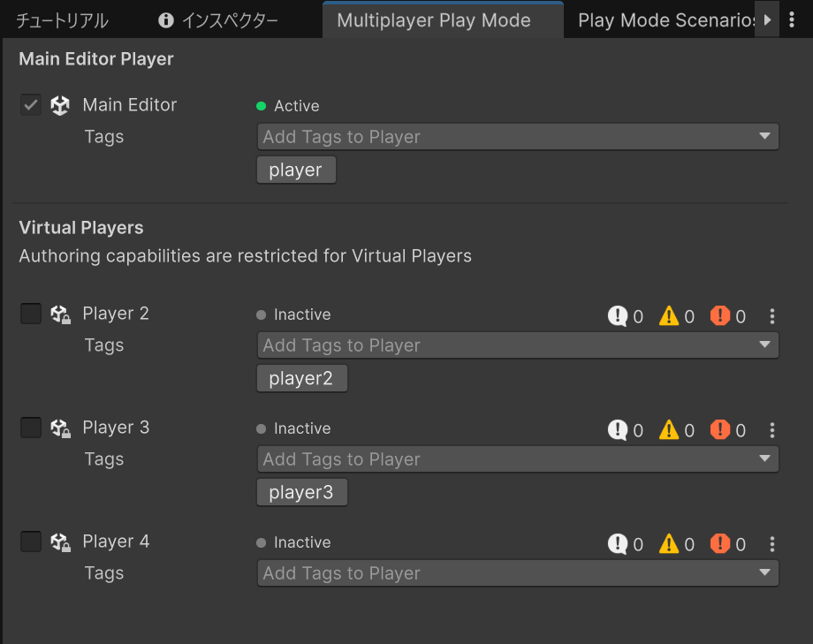Image resolution: width=813 pixels, height=644 pixels.
Task: Open Player 2 Add Tags to Player dropdown
Action: 518,345
